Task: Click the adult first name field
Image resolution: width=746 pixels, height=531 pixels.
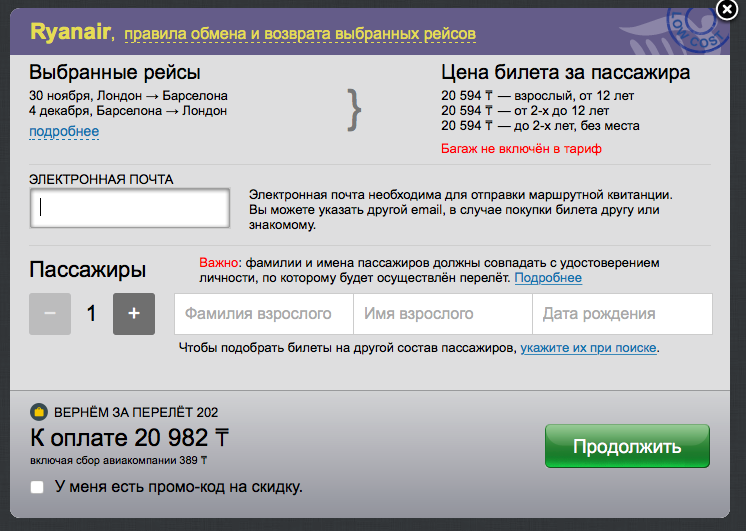Action: pos(443,314)
